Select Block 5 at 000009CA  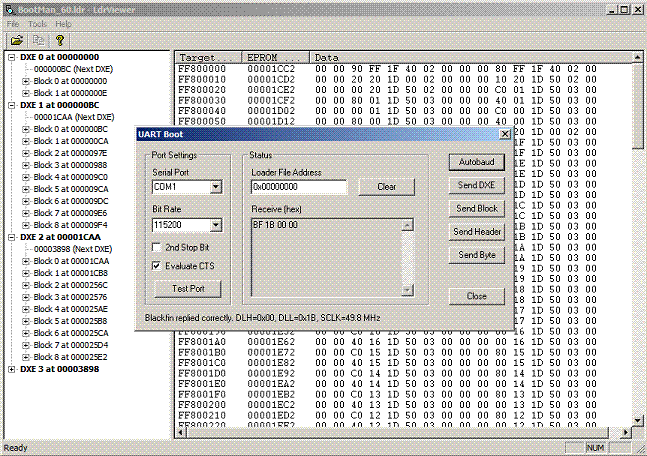(71, 189)
